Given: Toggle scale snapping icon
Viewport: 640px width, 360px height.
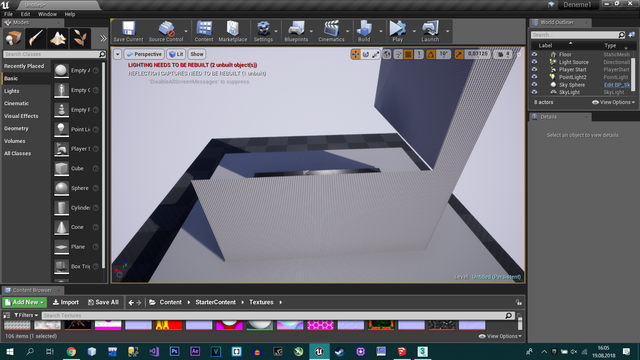Looking at the screenshot, I should click(x=459, y=54).
